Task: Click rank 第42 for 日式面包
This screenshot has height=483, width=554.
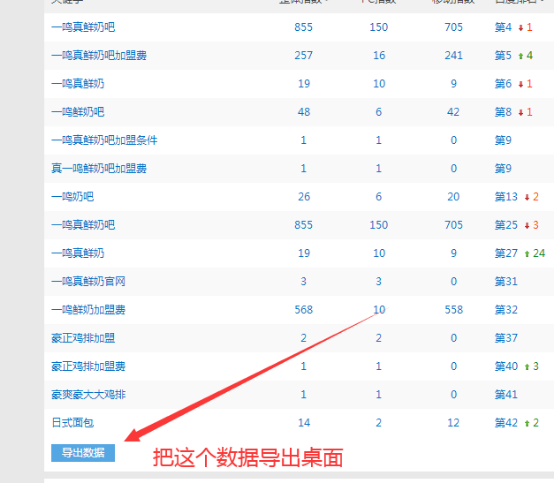Action: 506,423
